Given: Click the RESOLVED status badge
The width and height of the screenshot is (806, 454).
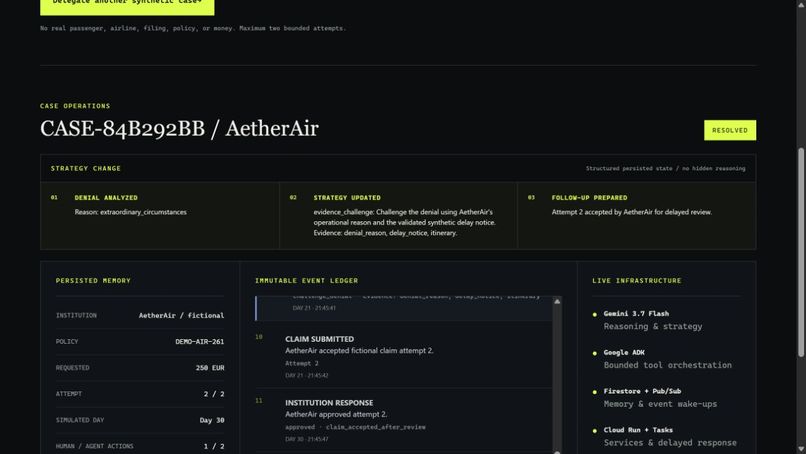Looking at the screenshot, I should (x=729, y=130).
